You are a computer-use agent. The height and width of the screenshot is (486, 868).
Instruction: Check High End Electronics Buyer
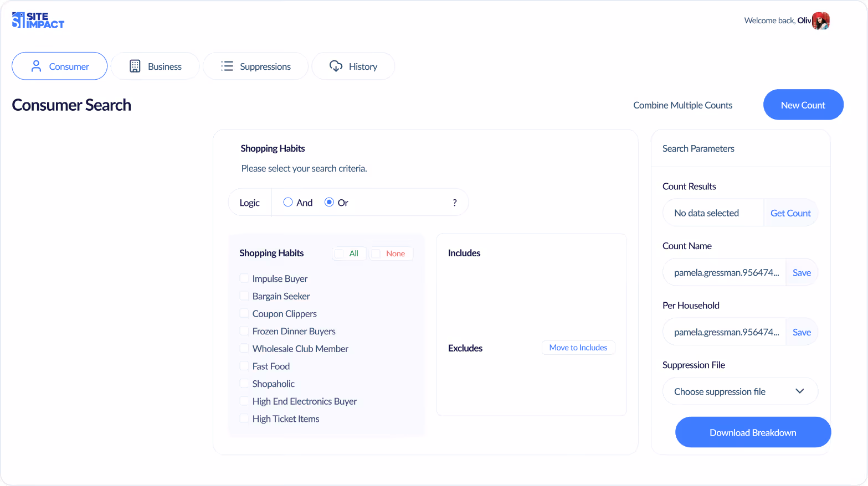tap(244, 401)
